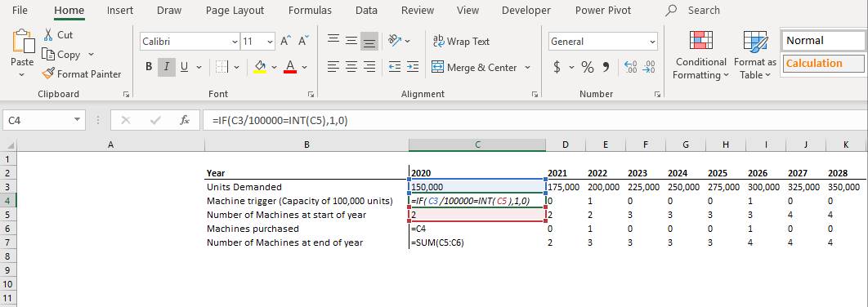868x307 pixels.
Task: Click the Wrap Text icon
Action: 438,40
